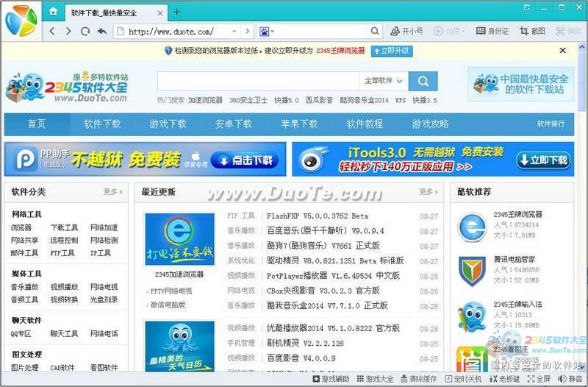Expand 更多 in the 最近更新 panel
The width and height of the screenshot is (588, 387).
(x=429, y=192)
